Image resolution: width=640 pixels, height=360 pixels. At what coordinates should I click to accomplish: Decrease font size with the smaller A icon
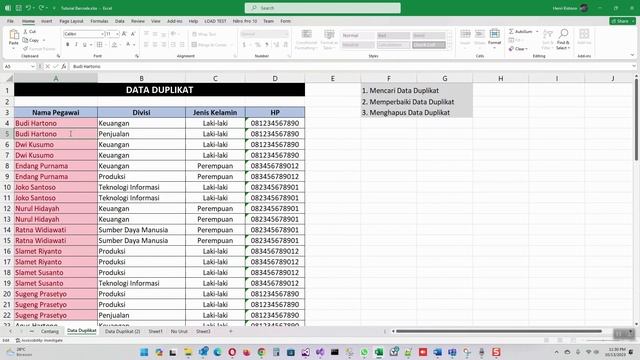[x=133, y=34]
